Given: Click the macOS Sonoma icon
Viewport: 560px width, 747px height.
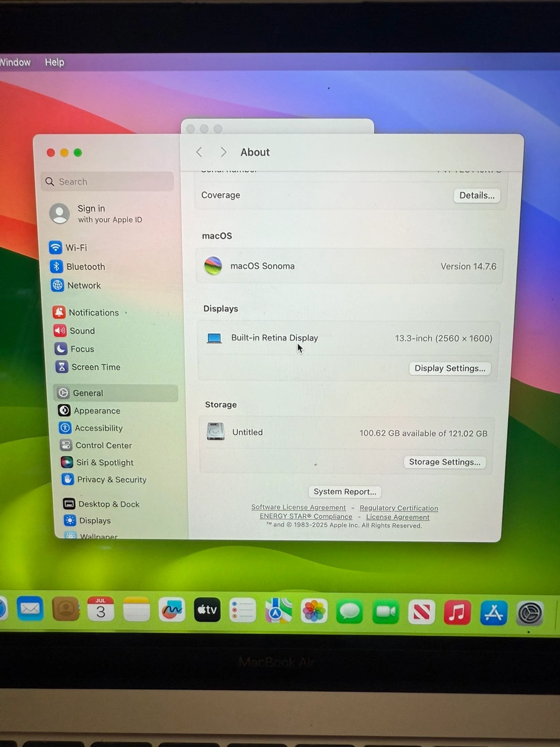Looking at the screenshot, I should point(213,266).
